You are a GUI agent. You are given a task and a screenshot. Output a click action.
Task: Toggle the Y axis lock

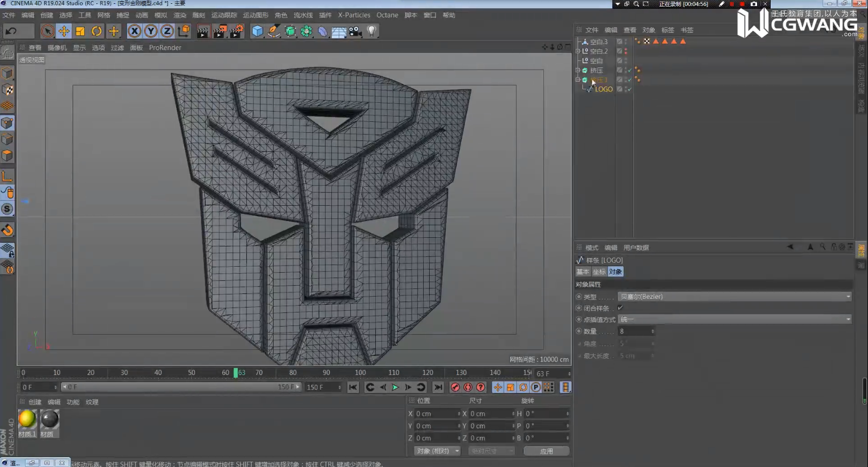151,31
